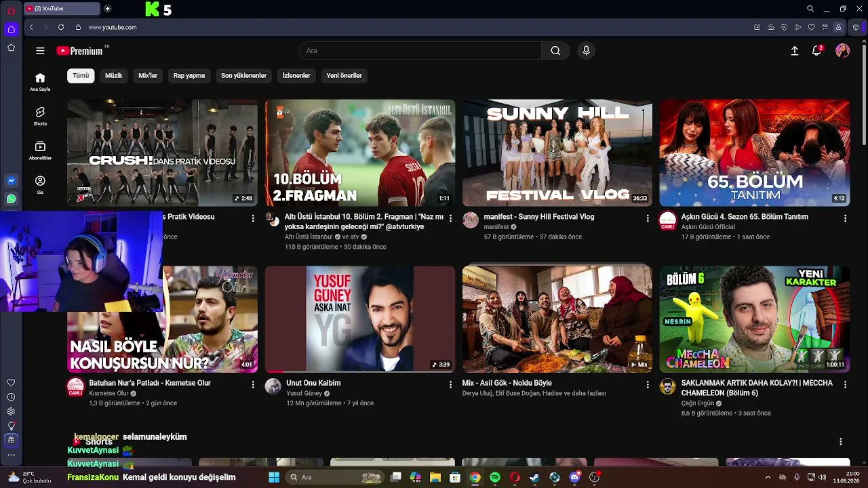Click the Opera menu logo
The width and height of the screenshot is (868, 488).
11,10
